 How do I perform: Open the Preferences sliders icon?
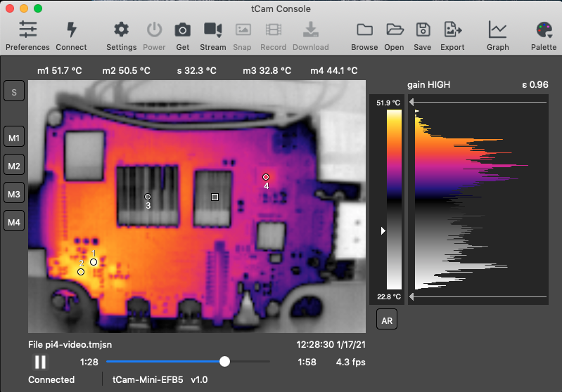(27, 30)
